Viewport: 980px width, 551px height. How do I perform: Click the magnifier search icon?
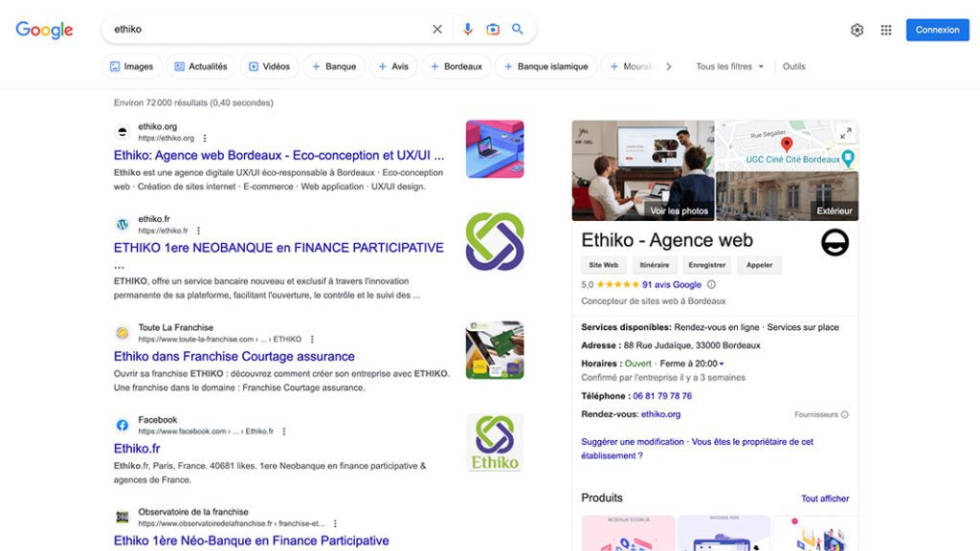[x=518, y=30]
